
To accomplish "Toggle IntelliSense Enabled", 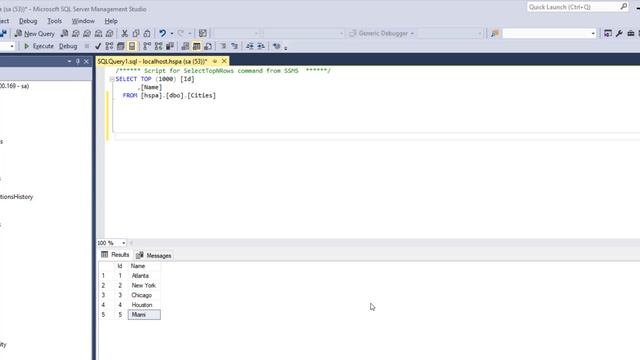I will (x=132, y=46).
